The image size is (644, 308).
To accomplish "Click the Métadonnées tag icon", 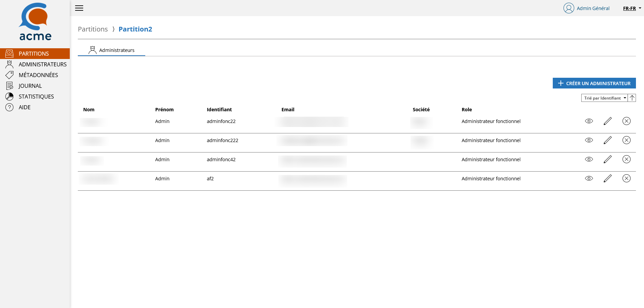I will click(x=9, y=75).
